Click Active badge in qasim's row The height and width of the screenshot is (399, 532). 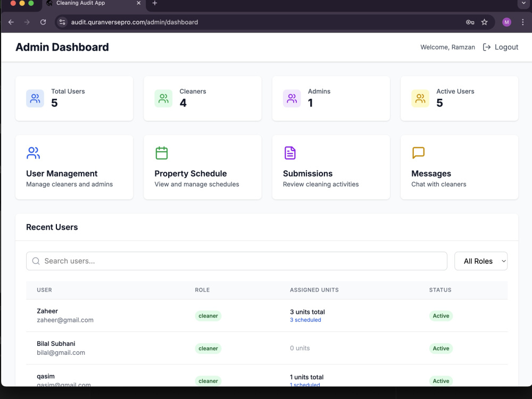[440, 381]
